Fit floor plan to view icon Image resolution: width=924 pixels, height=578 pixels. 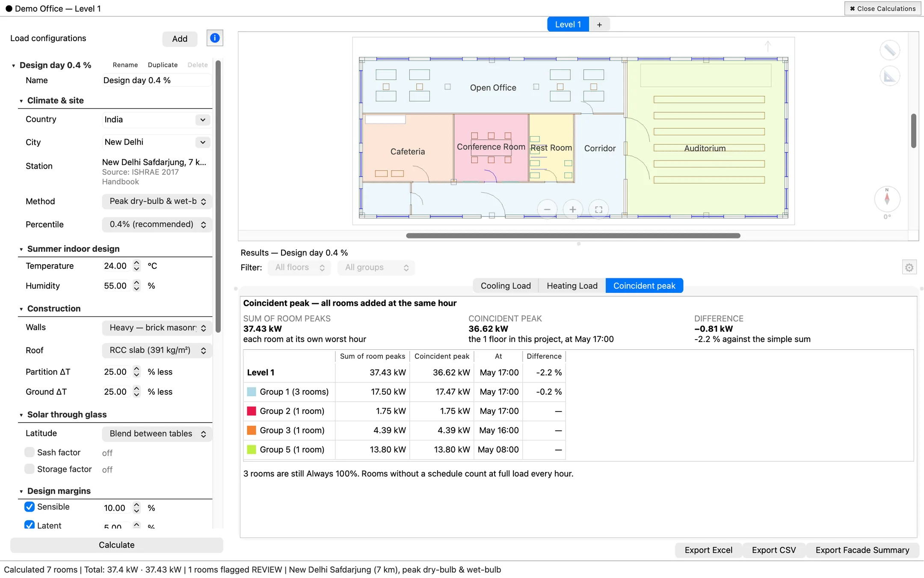tap(598, 209)
